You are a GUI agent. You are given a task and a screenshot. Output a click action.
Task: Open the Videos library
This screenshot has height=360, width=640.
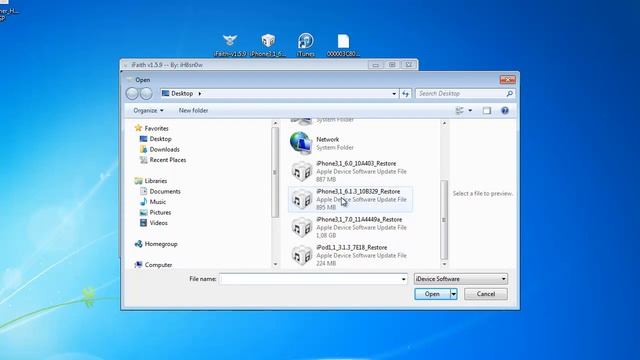153,223
